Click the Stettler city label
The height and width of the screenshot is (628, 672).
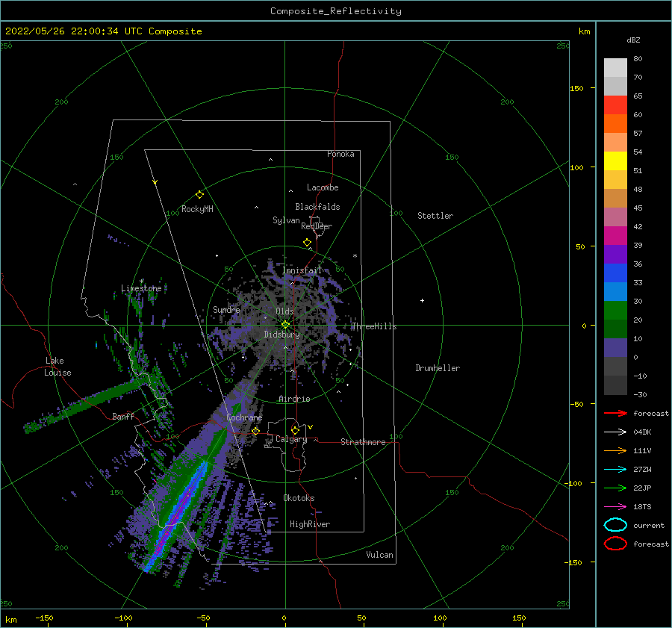tap(435, 216)
